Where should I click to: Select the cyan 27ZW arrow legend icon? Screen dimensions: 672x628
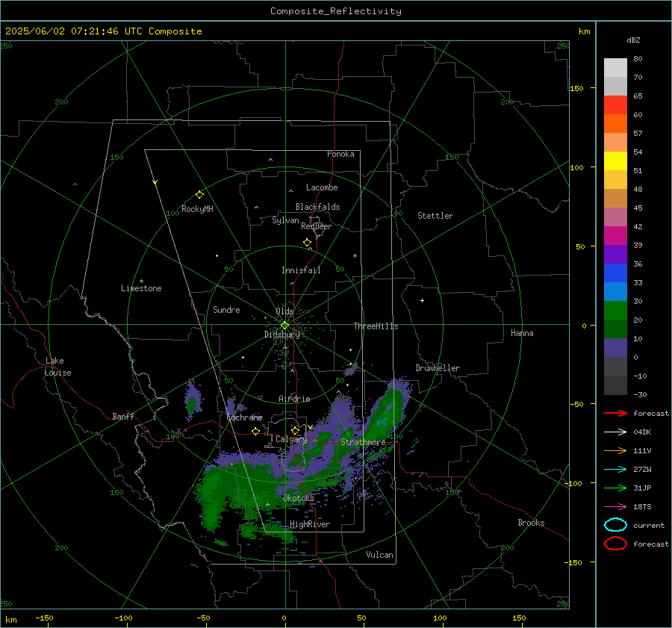click(x=615, y=470)
